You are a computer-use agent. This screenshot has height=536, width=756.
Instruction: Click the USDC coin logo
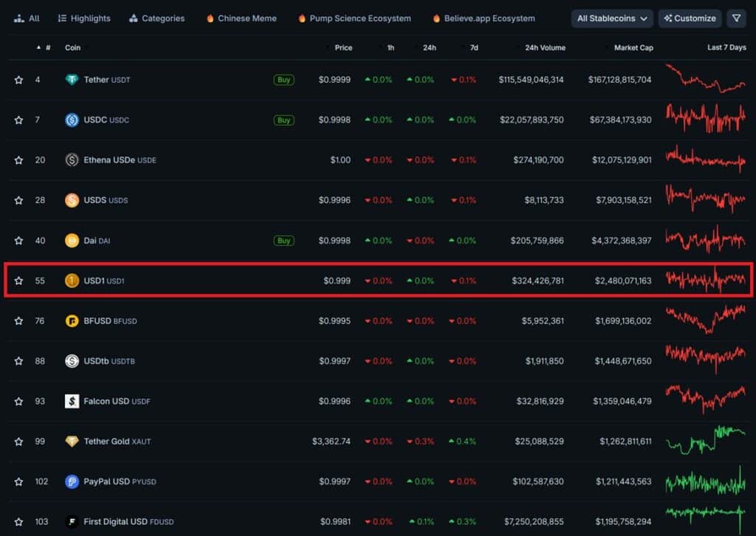72,120
